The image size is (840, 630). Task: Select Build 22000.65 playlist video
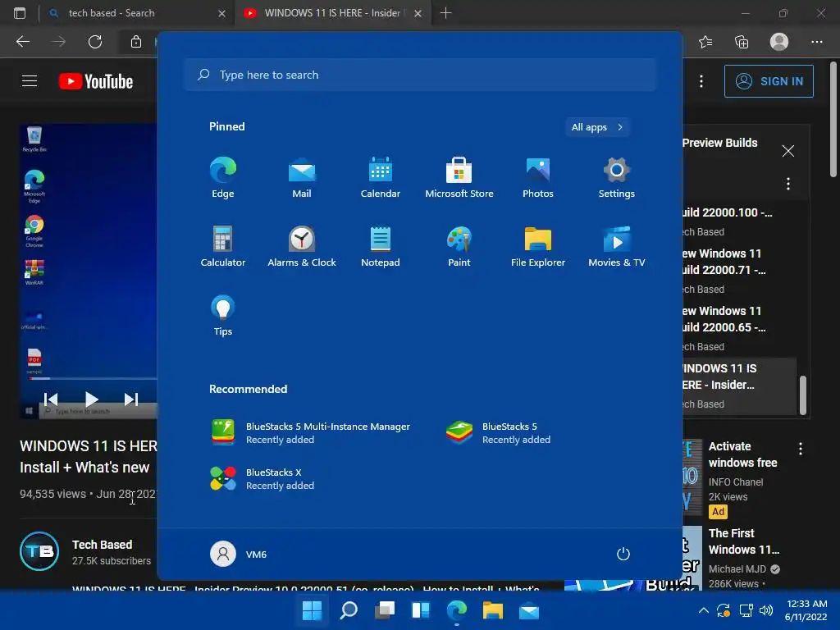point(739,328)
